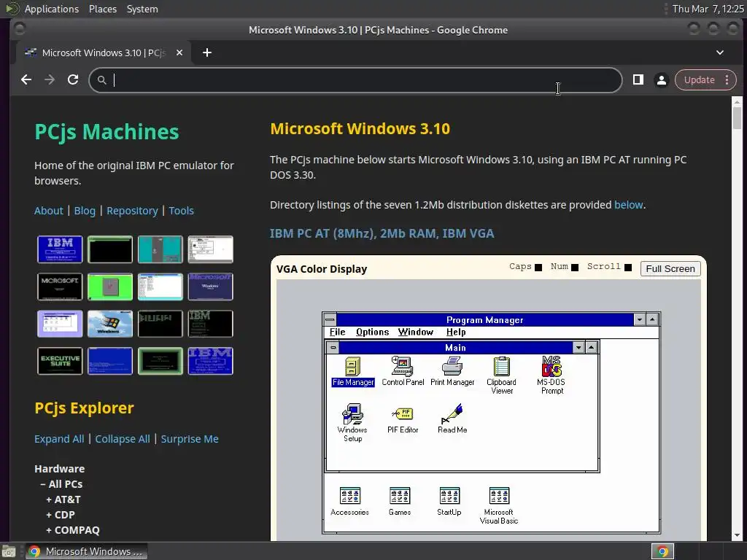Open the Options menu in Program Manager

coord(372,332)
